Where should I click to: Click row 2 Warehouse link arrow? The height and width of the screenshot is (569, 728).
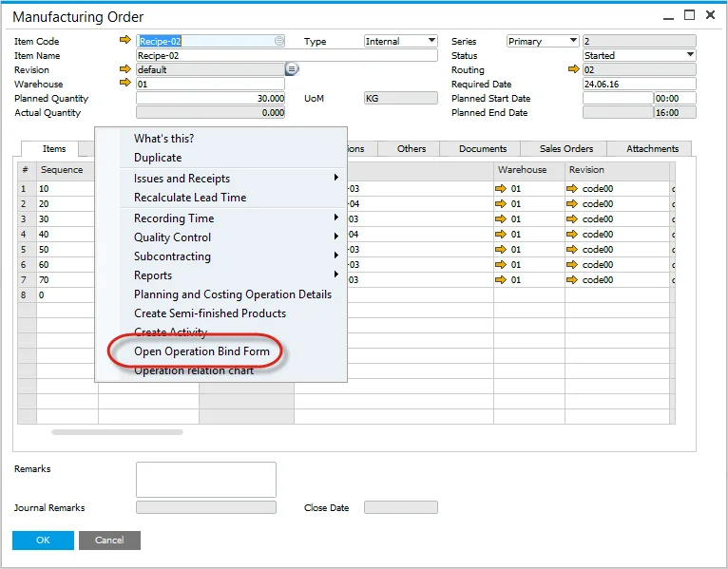501,203
